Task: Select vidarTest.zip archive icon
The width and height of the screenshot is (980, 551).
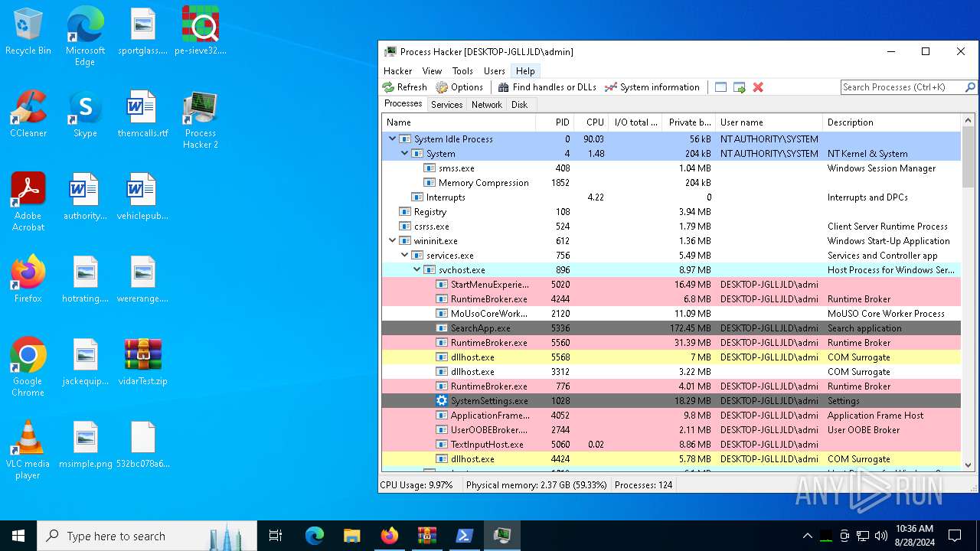Action: click(142, 362)
